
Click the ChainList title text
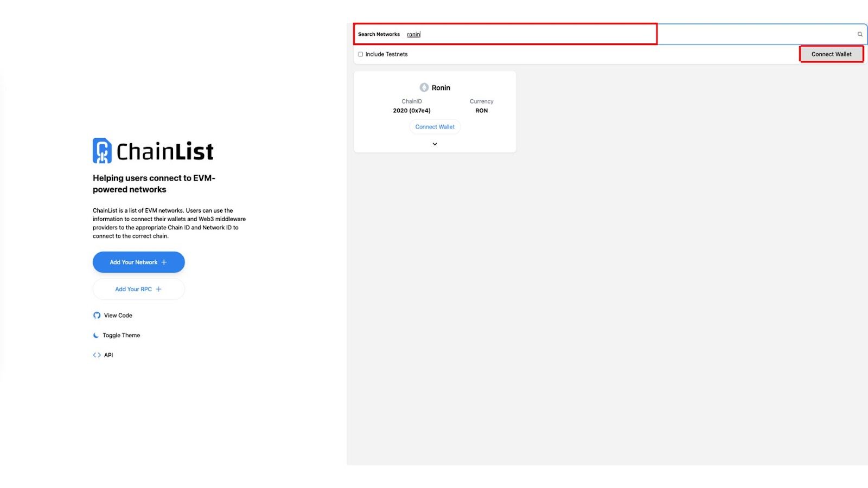pos(165,151)
